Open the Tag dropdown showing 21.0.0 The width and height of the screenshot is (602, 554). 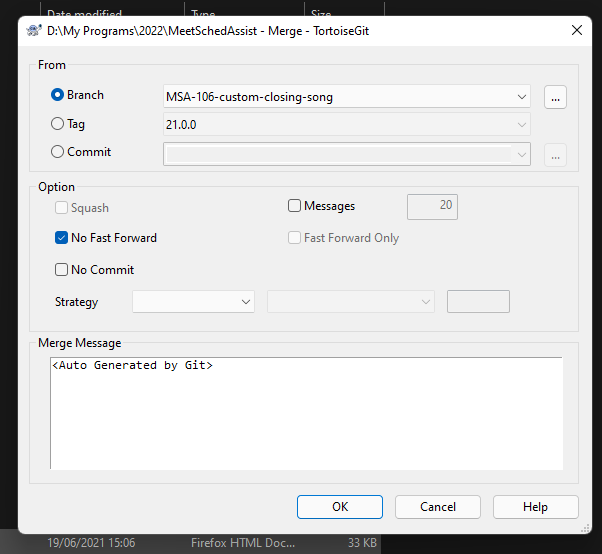pyautogui.click(x=347, y=124)
